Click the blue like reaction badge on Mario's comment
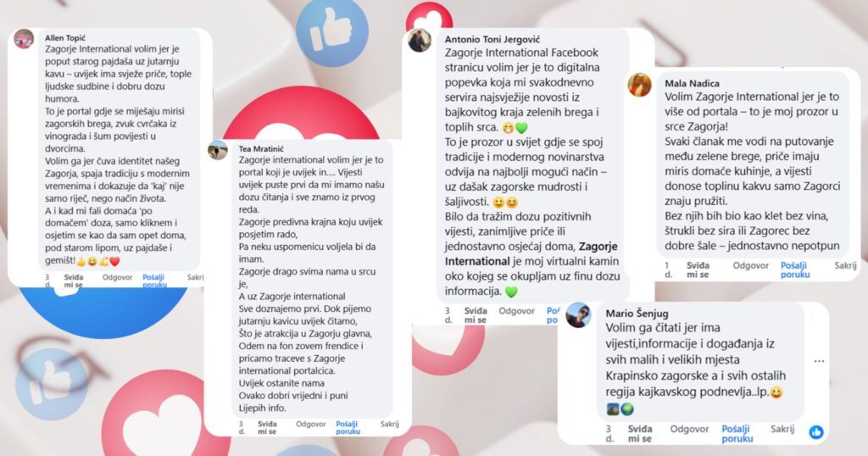Viewport: 868px width, 456px height. tap(816, 431)
